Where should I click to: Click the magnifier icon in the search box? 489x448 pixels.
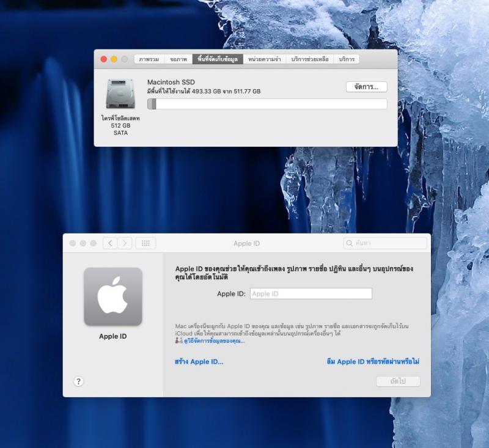tap(350, 243)
